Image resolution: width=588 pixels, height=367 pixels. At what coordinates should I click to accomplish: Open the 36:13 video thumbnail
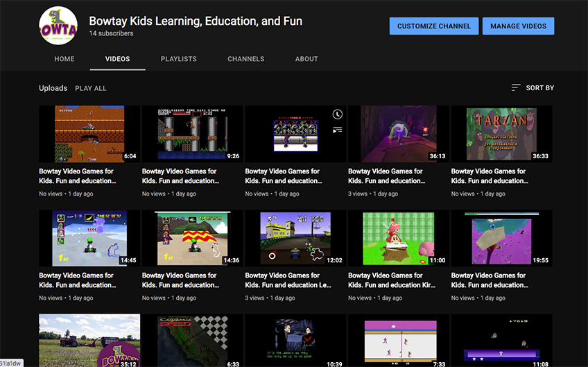coord(398,134)
